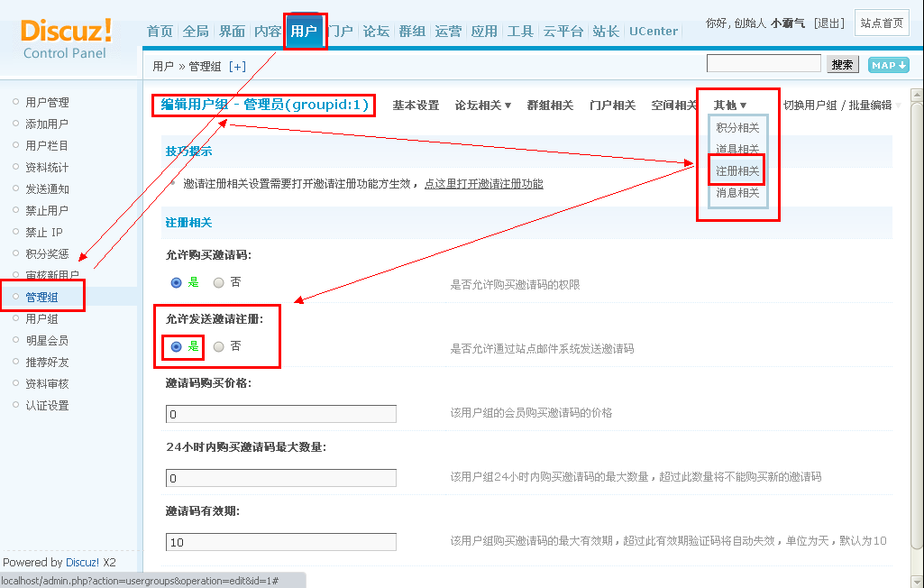Click the [退出] logout link
Viewport: 924px width, 588px height.
pos(829,23)
